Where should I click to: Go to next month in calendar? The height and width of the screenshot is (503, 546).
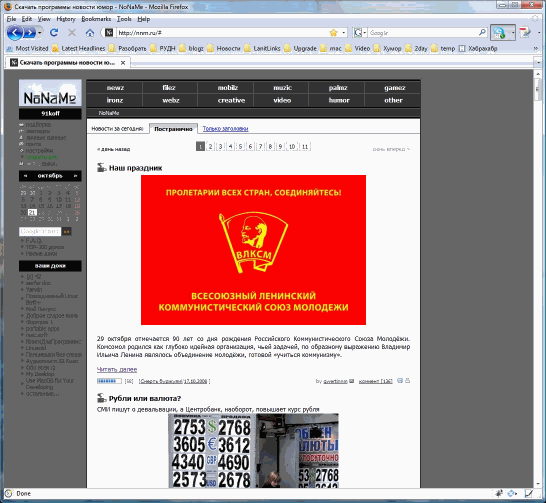coord(75,176)
